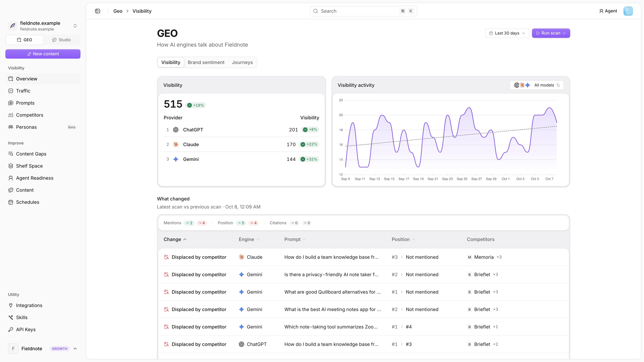Toggle the sidebar panel icon
The image size is (644, 362).
(x=97, y=11)
